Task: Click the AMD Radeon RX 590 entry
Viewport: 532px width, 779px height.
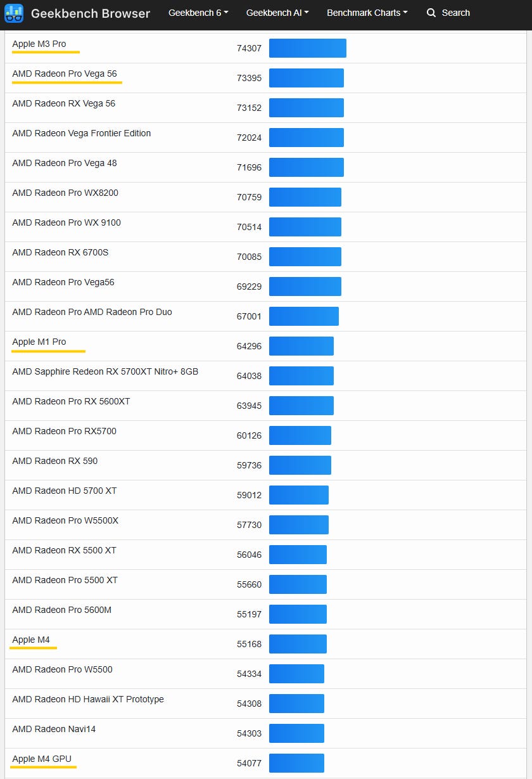Action: coord(55,461)
